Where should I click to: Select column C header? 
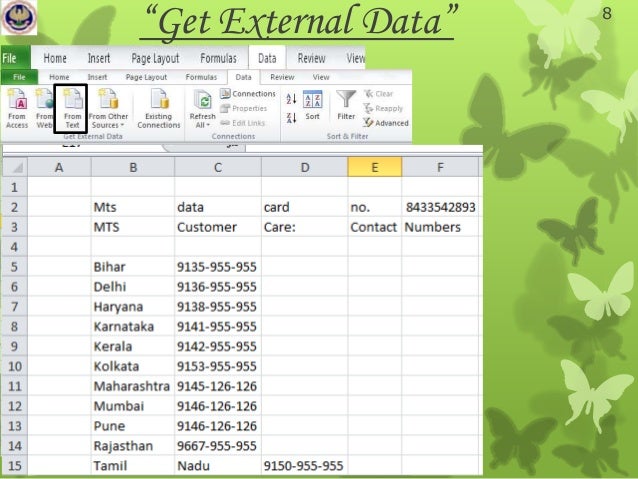point(218,167)
